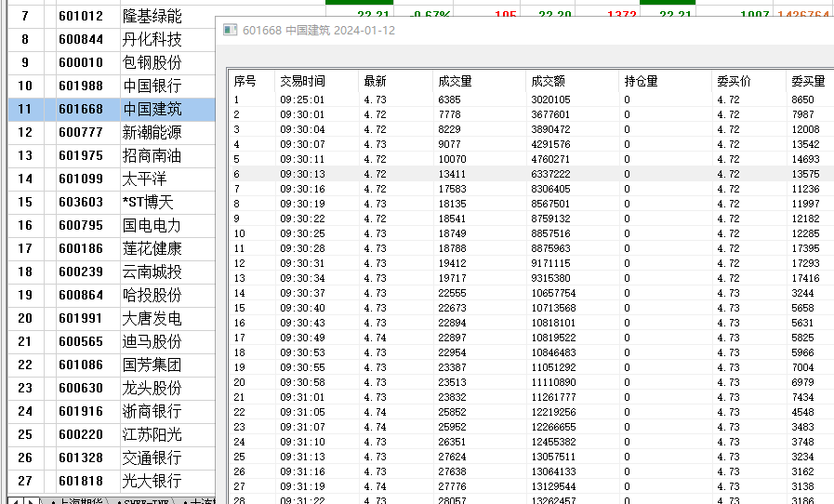Select stock row 601916 浙商银行

point(112,411)
